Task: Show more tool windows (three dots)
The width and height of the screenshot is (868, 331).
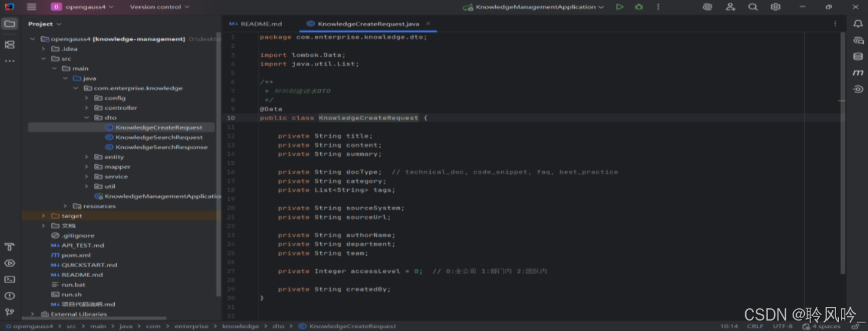Action: click(9, 61)
